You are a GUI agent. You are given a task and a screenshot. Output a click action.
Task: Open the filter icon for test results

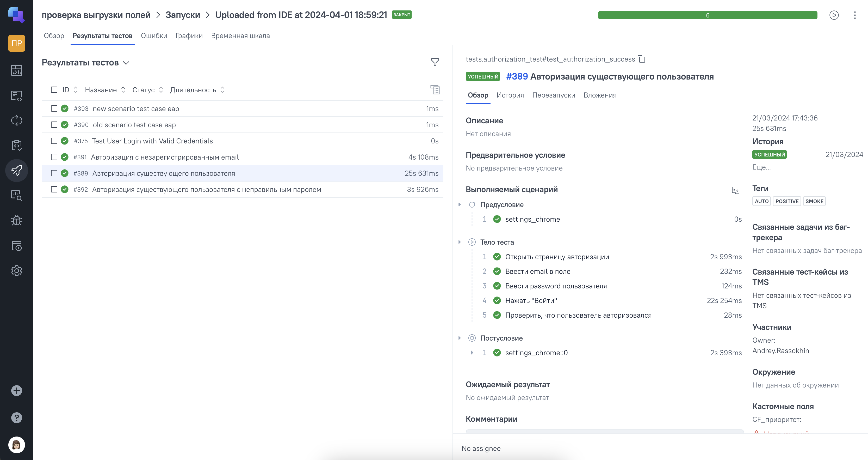(435, 62)
